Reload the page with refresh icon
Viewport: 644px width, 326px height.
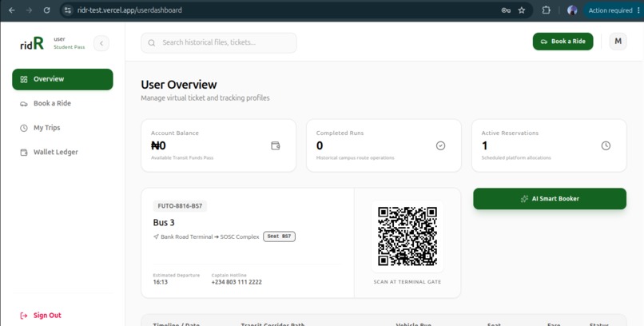pyautogui.click(x=47, y=10)
